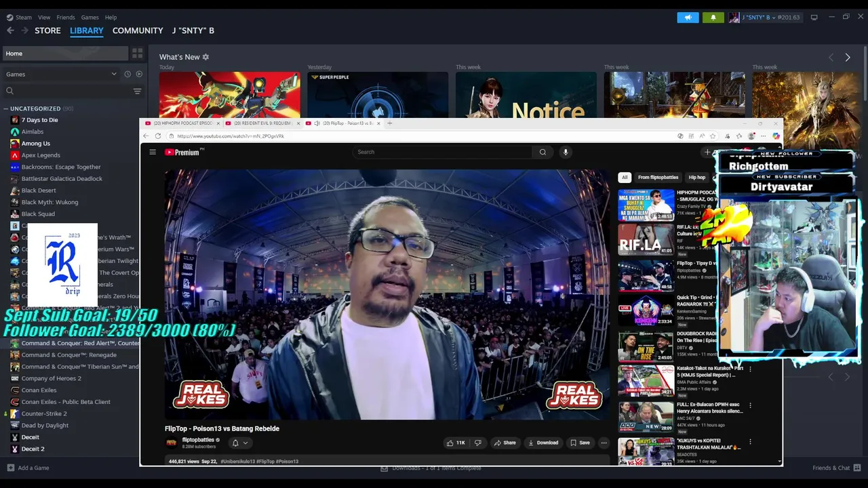Share the FlipTop video

point(505,443)
